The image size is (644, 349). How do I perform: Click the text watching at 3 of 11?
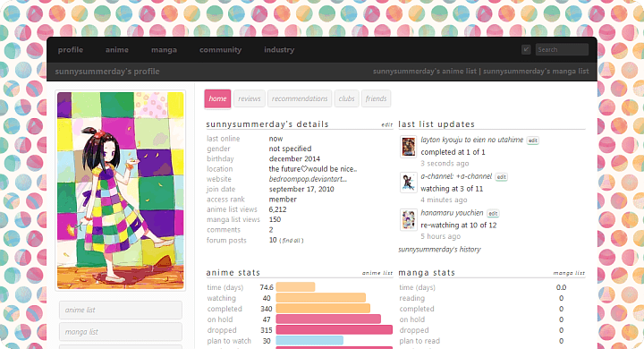pyautogui.click(x=452, y=189)
